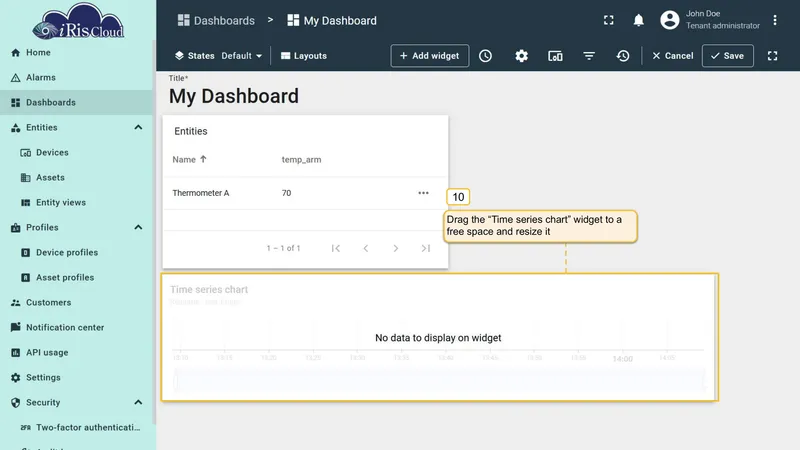Click the Security shield icon
This screenshot has height=450, width=800.
coord(16,403)
